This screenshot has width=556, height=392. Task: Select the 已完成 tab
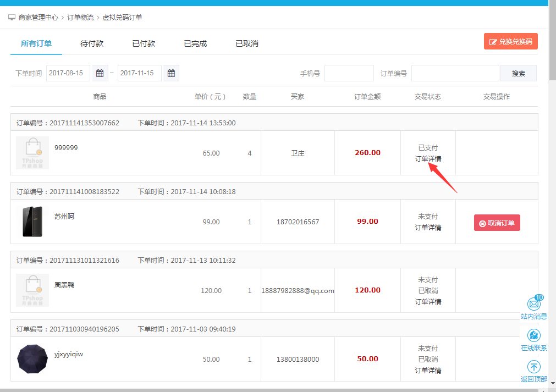(195, 43)
